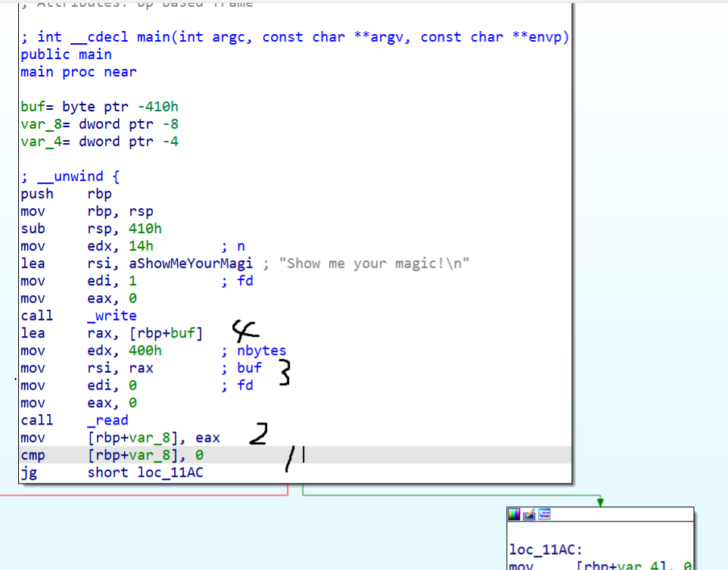
Task: Click the _read function call
Action: (x=107, y=420)
